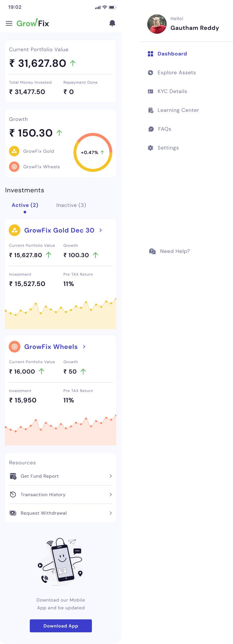The image size is (233, 644).
Task: Click the GrowFix Wheels icon in the Growth card
Action: (14, 167)
